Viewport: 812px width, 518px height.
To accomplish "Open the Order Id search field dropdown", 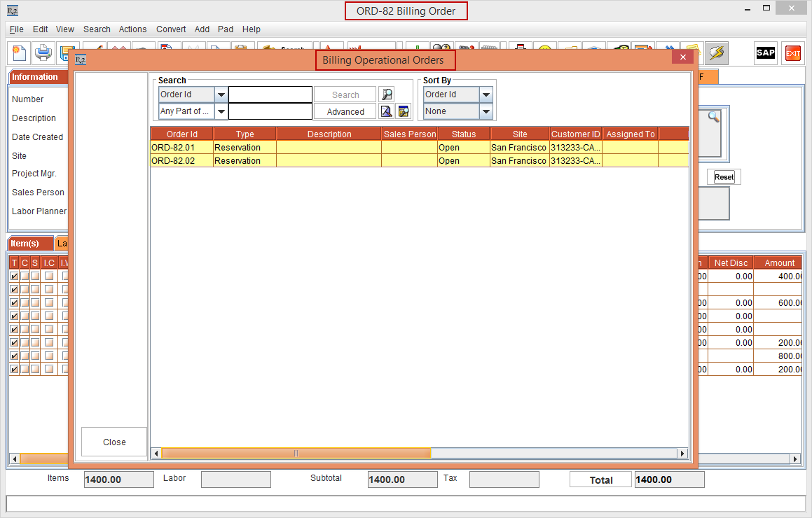I will point(221,94).
